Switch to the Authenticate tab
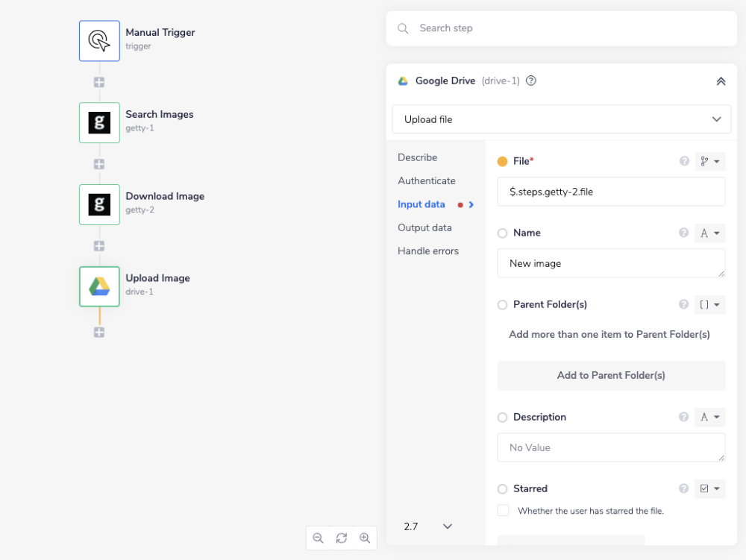 (426, 181)
